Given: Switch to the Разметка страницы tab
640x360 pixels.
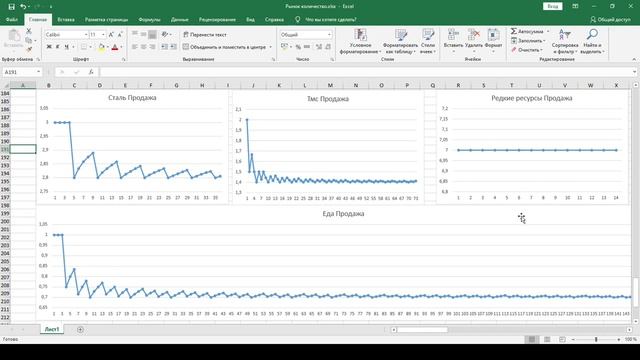Looking at the screenshot, I should tap(106, 19).
